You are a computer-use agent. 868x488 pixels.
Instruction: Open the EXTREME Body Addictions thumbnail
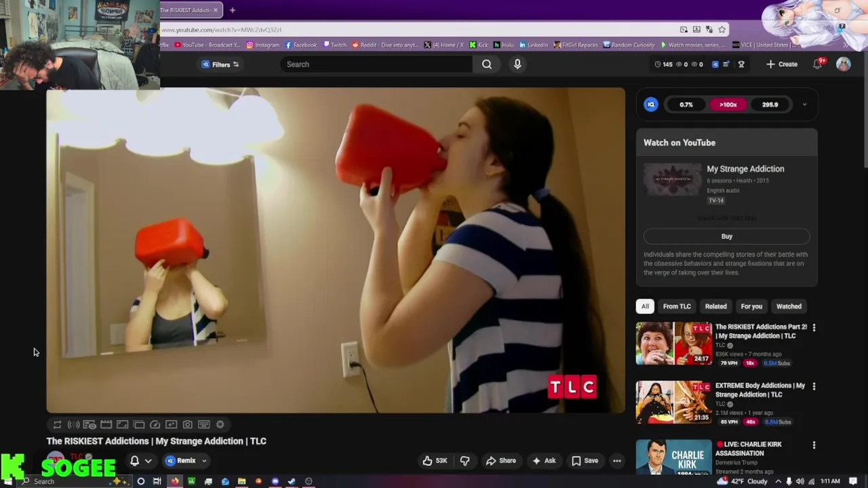click(674, 403)
